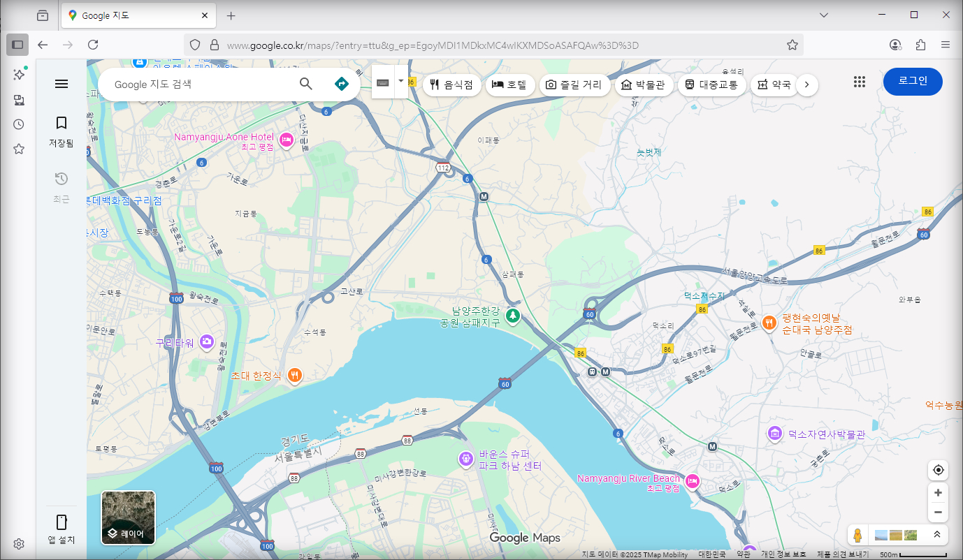Open synced tabs in sidebar
This screenshot has width=963, height=560.
point(19,100)
